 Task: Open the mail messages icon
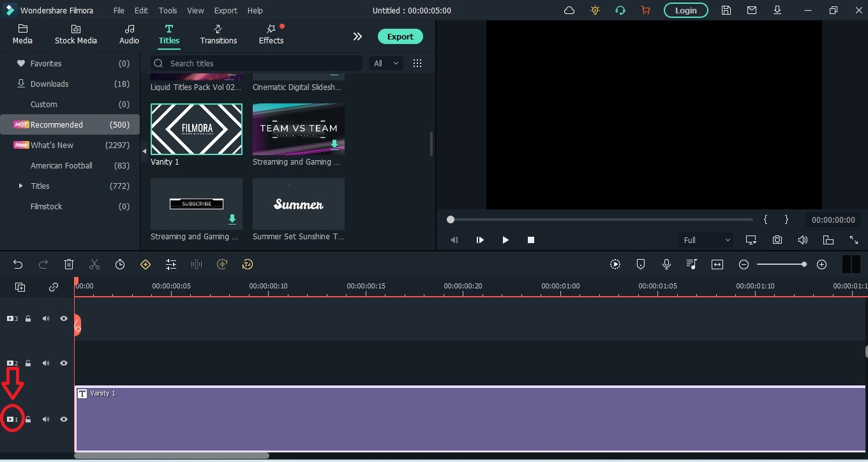[x=752, y=10]
